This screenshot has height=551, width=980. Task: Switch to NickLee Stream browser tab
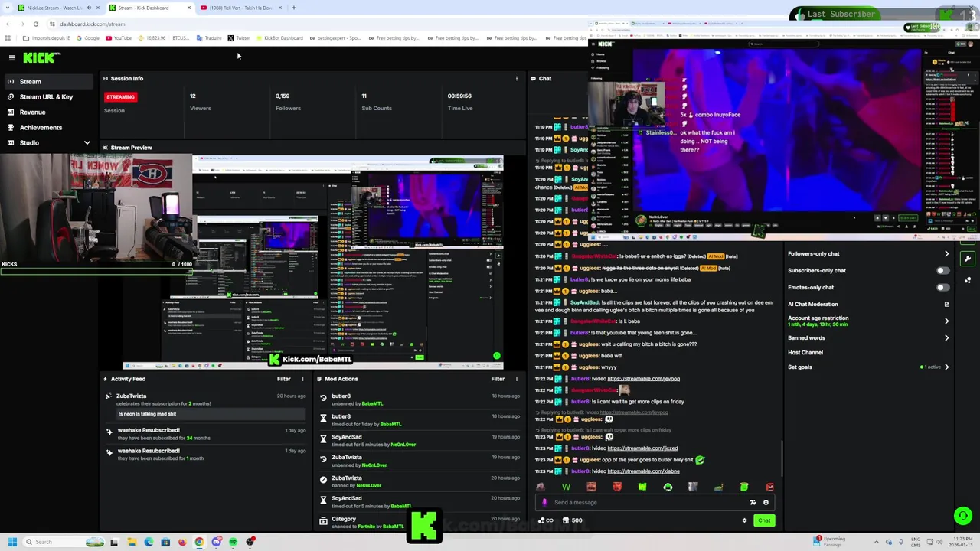pyautogui.click(x=58, y=8)
